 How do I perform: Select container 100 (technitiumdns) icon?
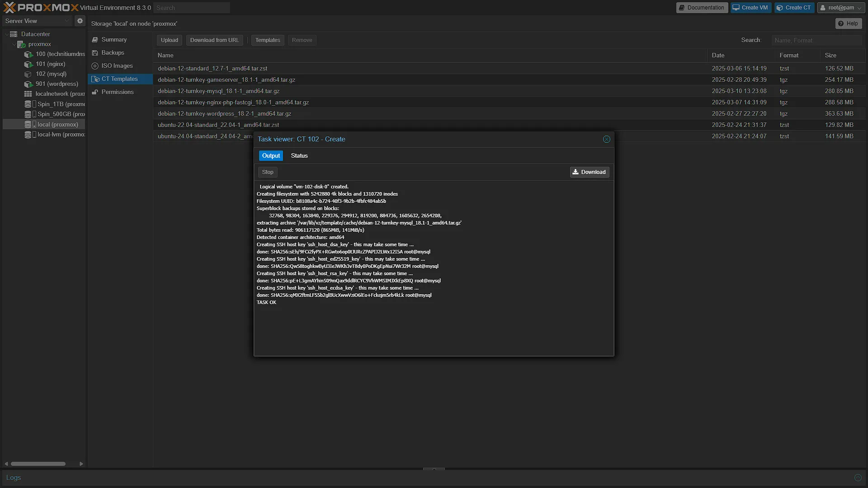(x=28, y=54)
